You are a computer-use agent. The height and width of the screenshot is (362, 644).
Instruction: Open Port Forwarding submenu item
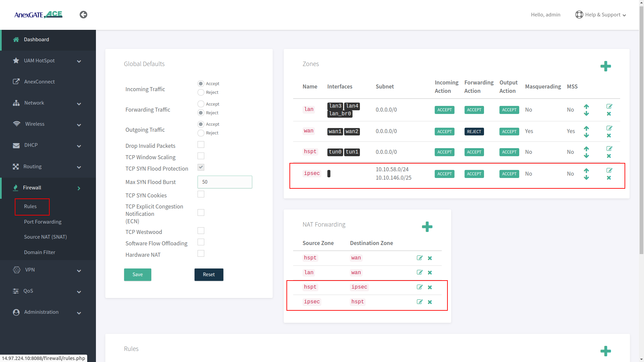43,222
